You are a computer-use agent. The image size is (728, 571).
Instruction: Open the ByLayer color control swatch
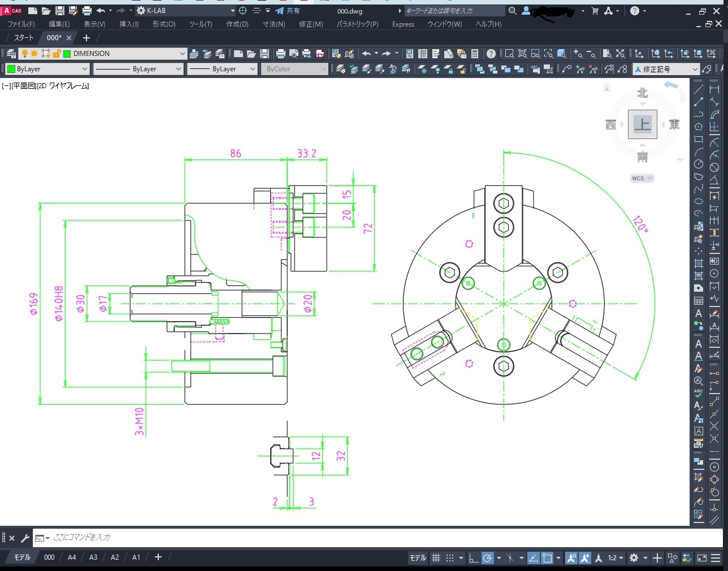coord(11,69)
